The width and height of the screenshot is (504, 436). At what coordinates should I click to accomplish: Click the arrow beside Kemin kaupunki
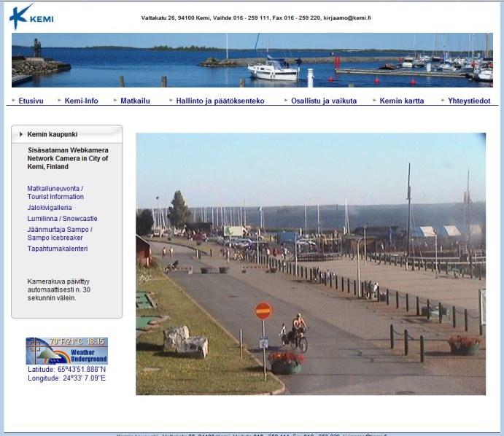click(21, 134)
